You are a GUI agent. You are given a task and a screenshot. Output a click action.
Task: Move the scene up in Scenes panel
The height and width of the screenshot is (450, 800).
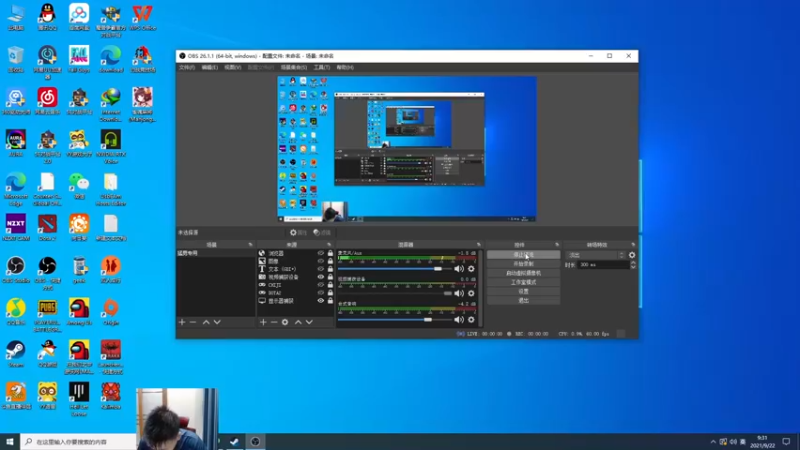[x=206, y=322]
